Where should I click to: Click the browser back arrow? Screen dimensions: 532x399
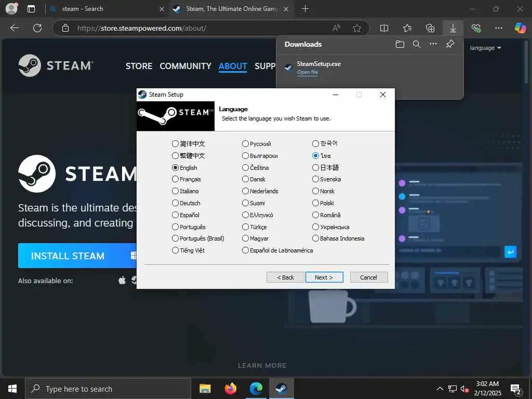coord(14,28)
